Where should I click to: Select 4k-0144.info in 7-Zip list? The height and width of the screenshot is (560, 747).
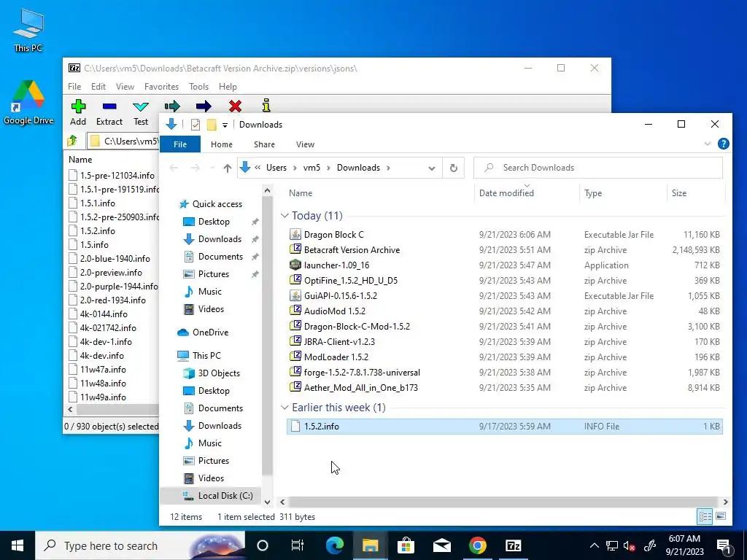[x=104, y=314]
